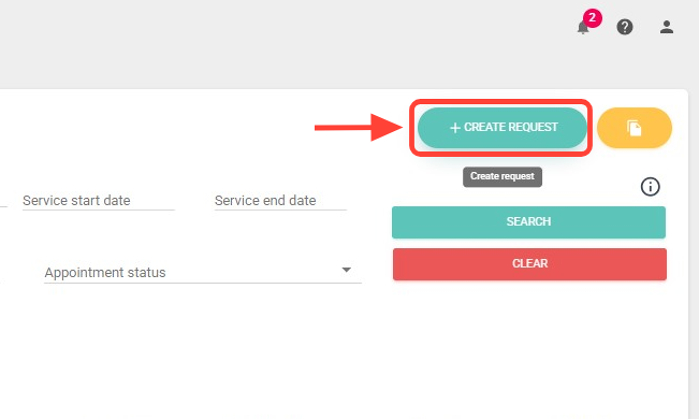699x419 pixels.
Task: Click the red notification badge showing 2
Action: click(x=592, y=17)
